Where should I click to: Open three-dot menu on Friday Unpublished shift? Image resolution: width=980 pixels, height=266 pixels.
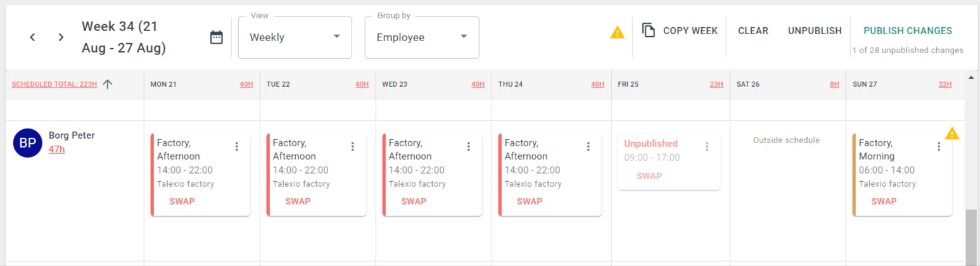point(707,146)
